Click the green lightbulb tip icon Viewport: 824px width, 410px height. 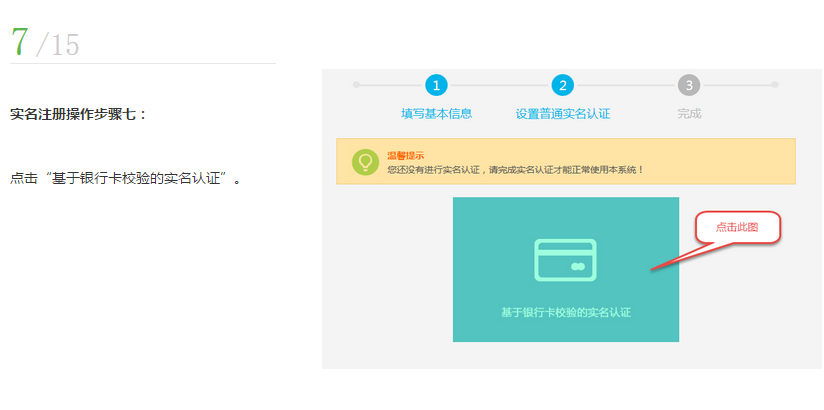pos(365,162)
